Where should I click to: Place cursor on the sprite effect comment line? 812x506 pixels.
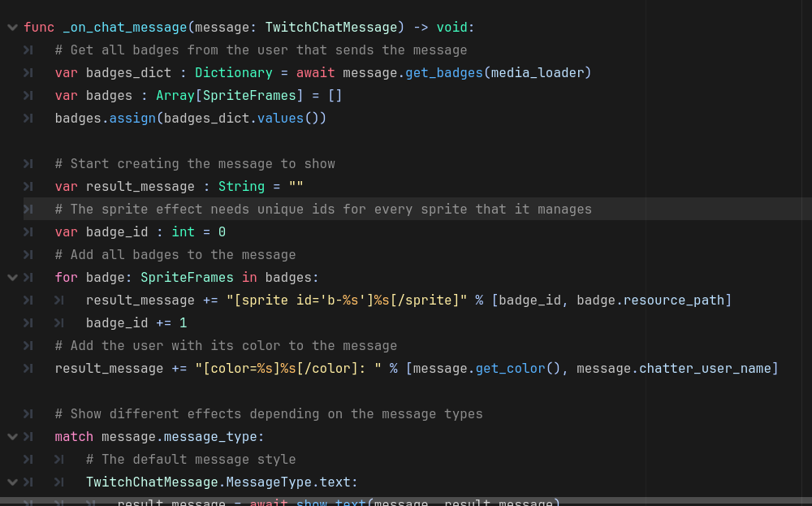pos(325,210)
